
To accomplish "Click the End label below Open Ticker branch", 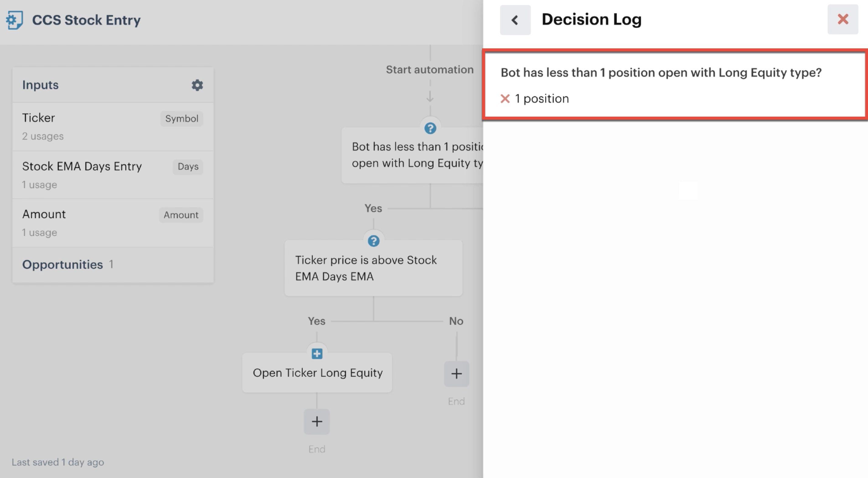I will click(x=317, y=449).
